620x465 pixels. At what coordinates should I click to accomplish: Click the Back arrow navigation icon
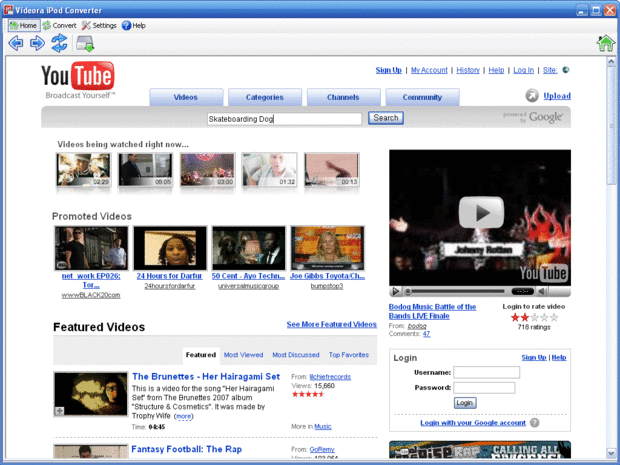(x=15, y=43)
